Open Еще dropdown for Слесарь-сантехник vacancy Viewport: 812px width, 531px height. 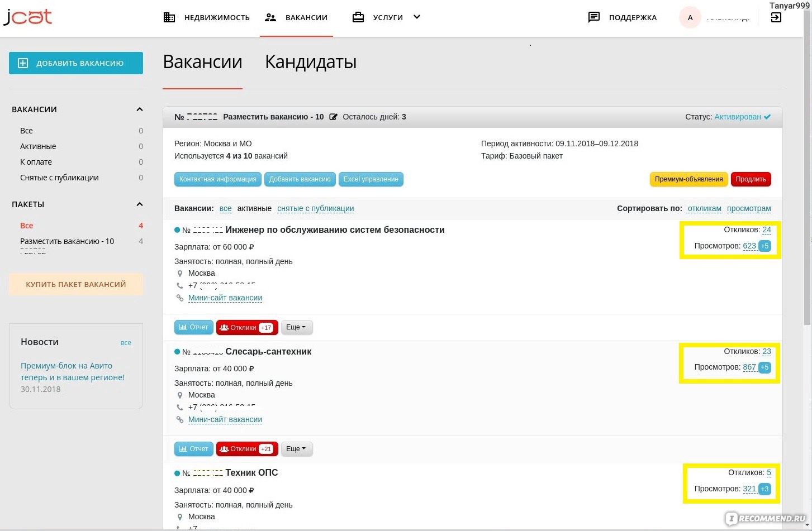pyautogui.click(x=296, y=449)
